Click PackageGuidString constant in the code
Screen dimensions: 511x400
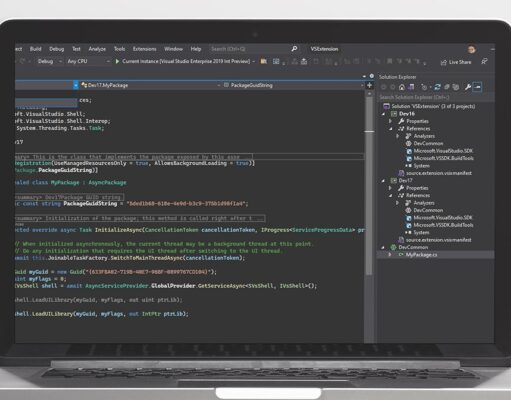tap(90, 204)
